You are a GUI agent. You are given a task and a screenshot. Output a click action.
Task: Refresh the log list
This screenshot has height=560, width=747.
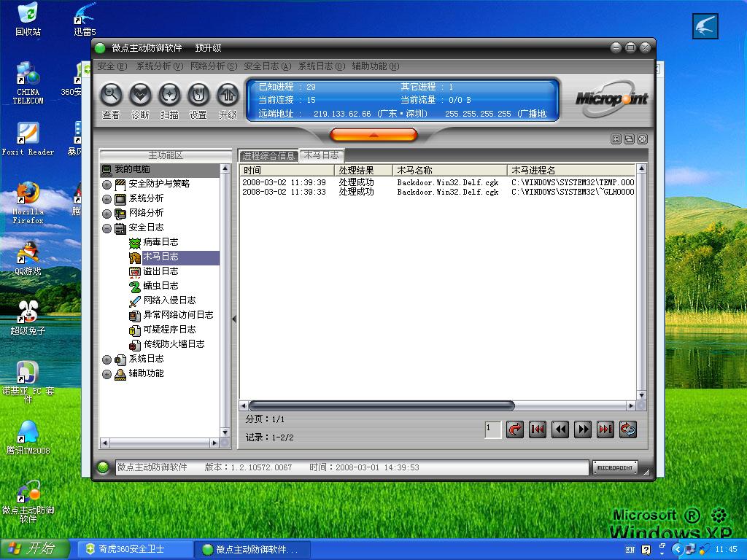628,429
